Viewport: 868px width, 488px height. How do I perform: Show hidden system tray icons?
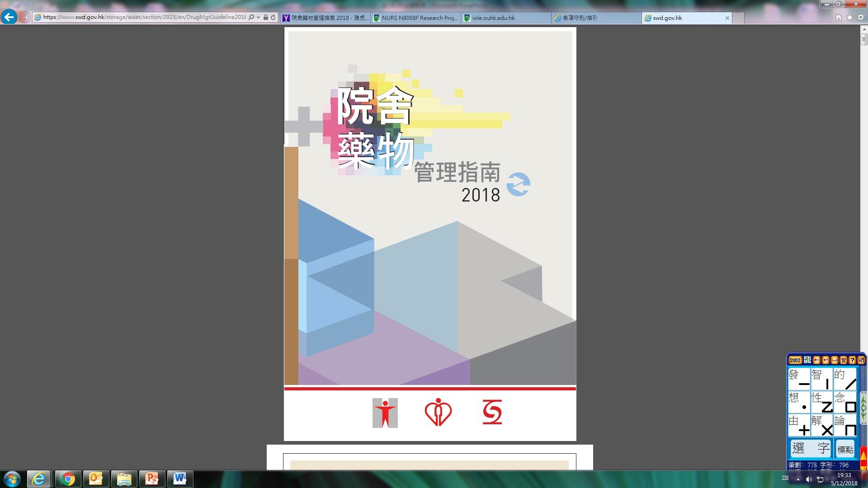point(798,479)
